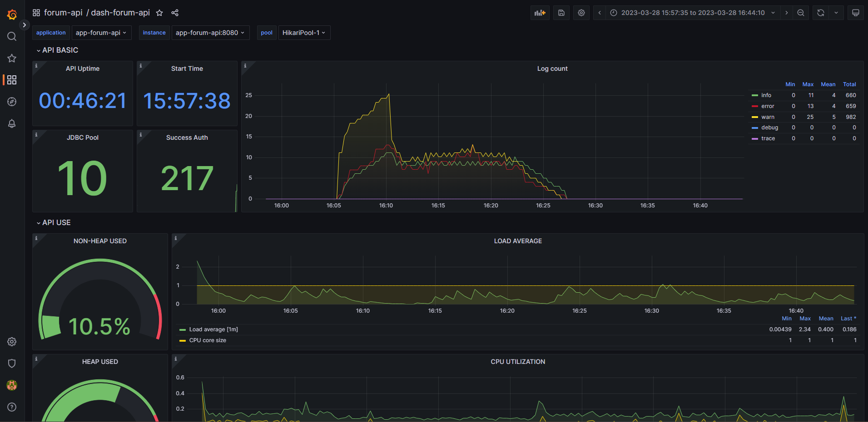Enable TV kiosk mode with monitor icon
This screenshot has width=868, height=422.
[x=856, y=12]
